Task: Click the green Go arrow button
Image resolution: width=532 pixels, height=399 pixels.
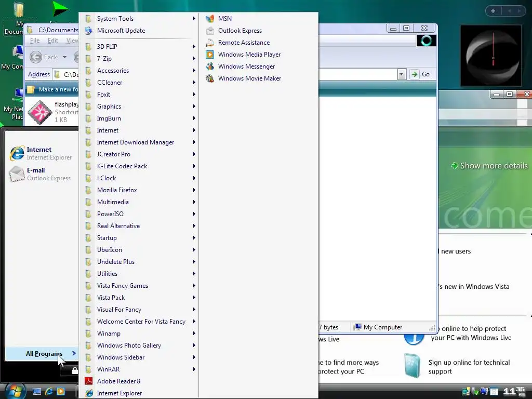Action: (414, 74)
